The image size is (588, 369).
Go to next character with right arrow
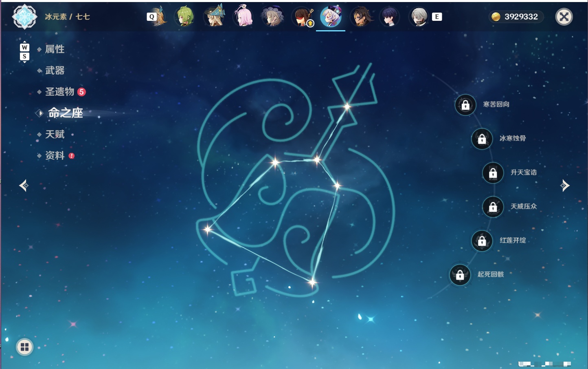[x=564, y=186]
